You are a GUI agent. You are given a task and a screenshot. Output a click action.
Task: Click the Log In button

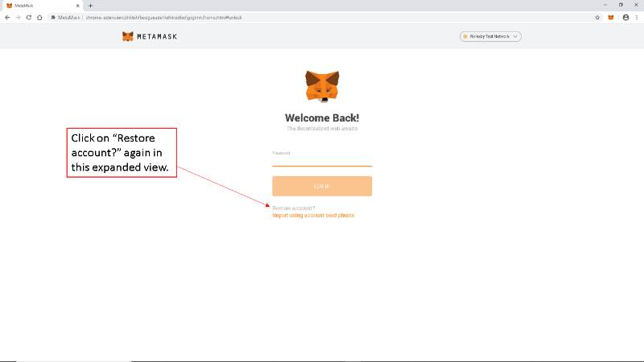[x=322, y=187]
